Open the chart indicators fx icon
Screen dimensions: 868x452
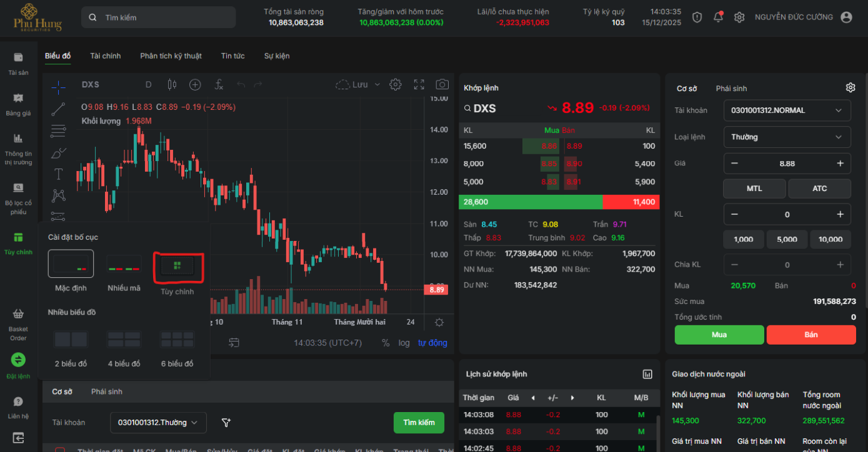219,84
